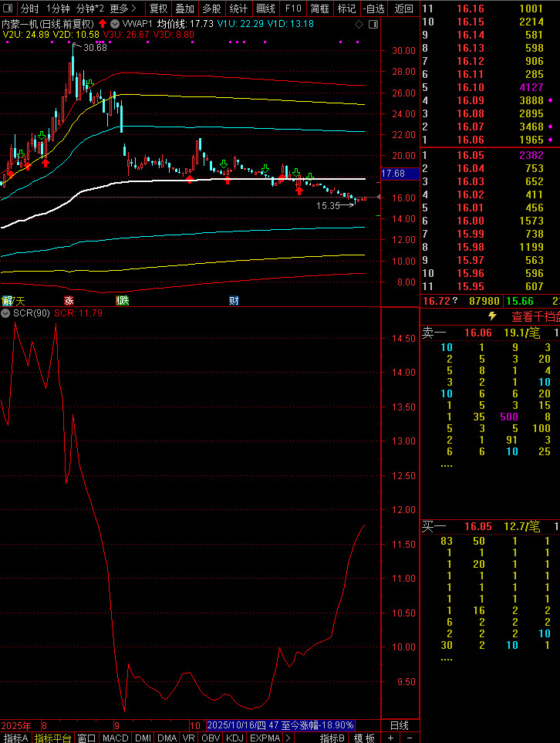Screen dimensions: 560x743
Task: Click sell level 5 price 16.10
Action: click(x=471, y=87)
